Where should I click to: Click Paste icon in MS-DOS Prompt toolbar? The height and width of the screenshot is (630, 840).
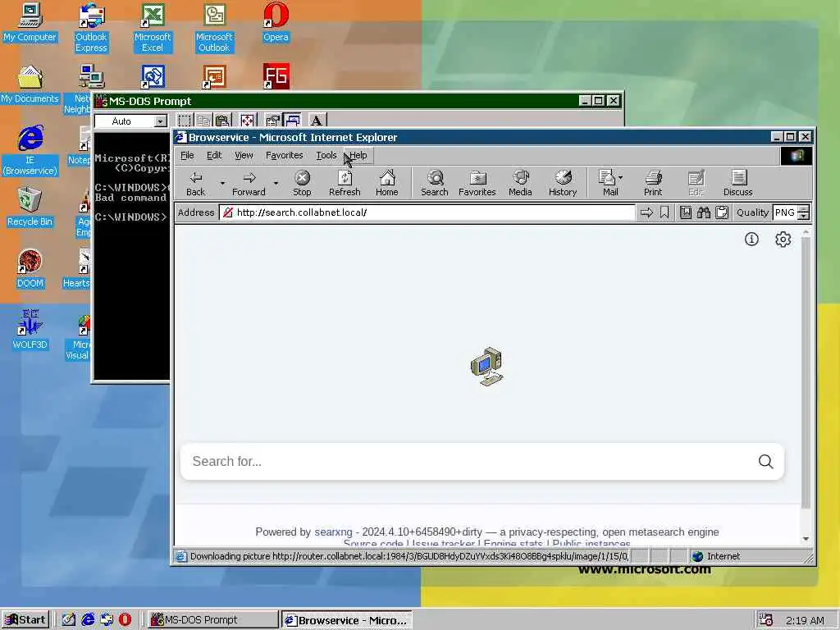(222, 121)
